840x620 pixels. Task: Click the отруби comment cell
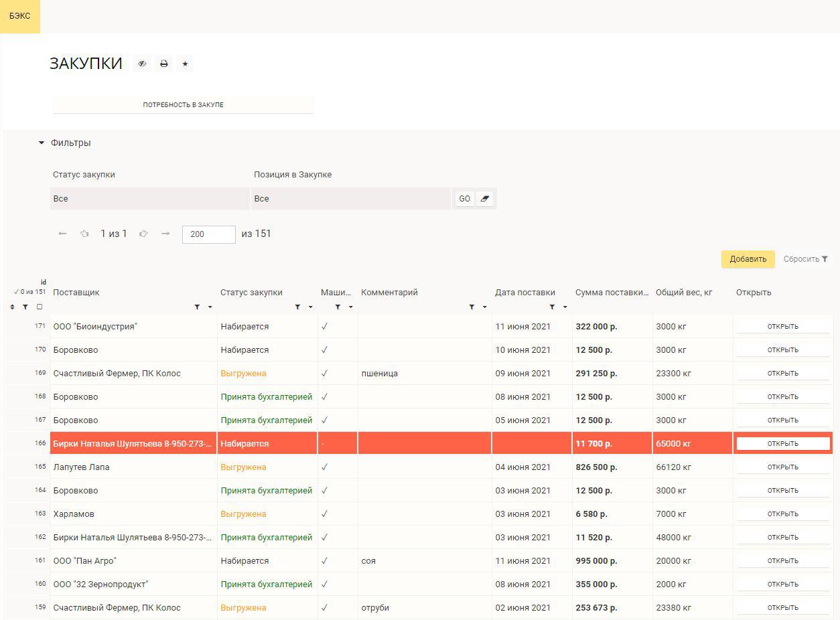(425, 608)
